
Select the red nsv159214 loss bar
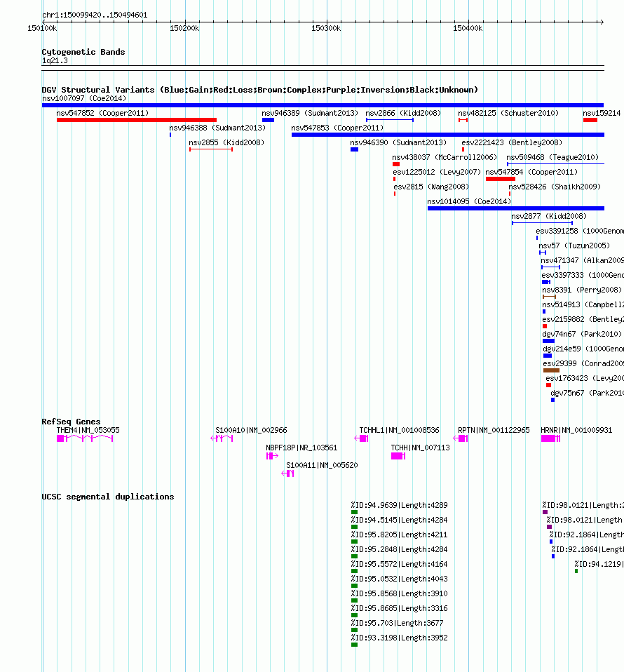[590, 120]
